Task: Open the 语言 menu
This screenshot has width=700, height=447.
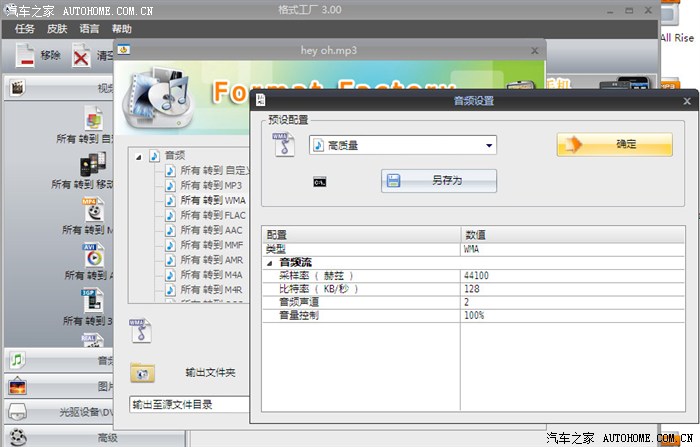Action: point(89,29)
